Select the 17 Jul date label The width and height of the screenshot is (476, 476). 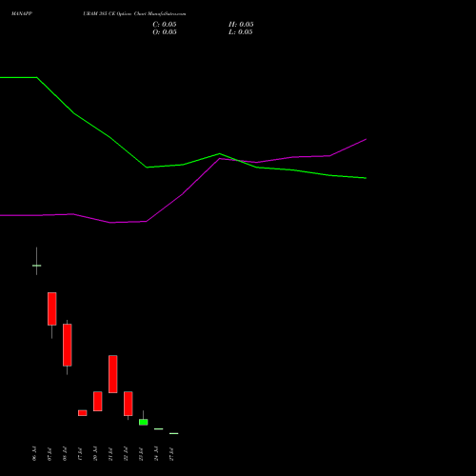tap(80, 453)
